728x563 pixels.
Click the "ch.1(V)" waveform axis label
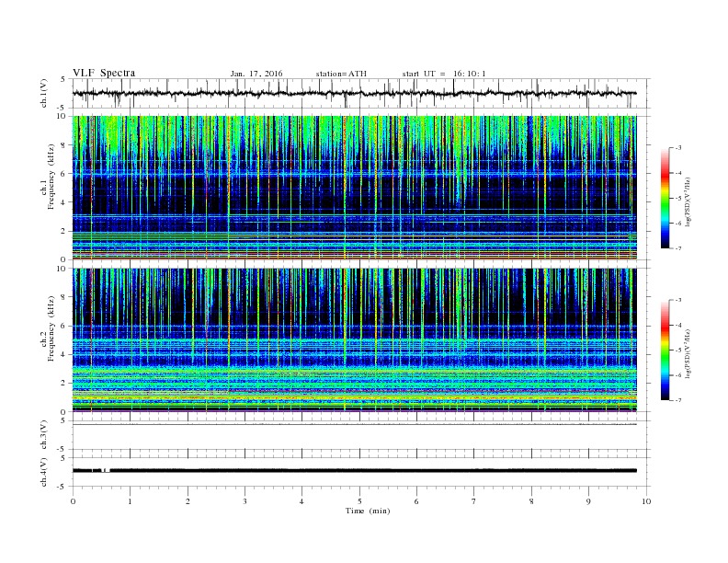[44, 93]
